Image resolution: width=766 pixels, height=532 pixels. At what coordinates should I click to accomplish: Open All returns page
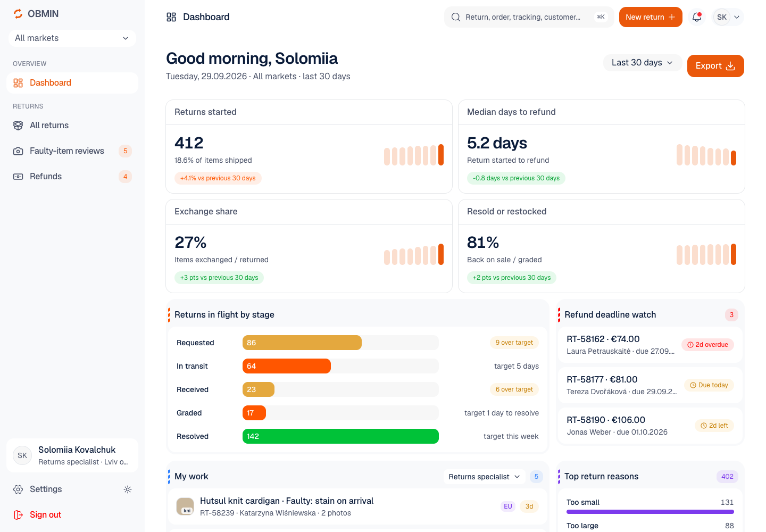point(72,126)
